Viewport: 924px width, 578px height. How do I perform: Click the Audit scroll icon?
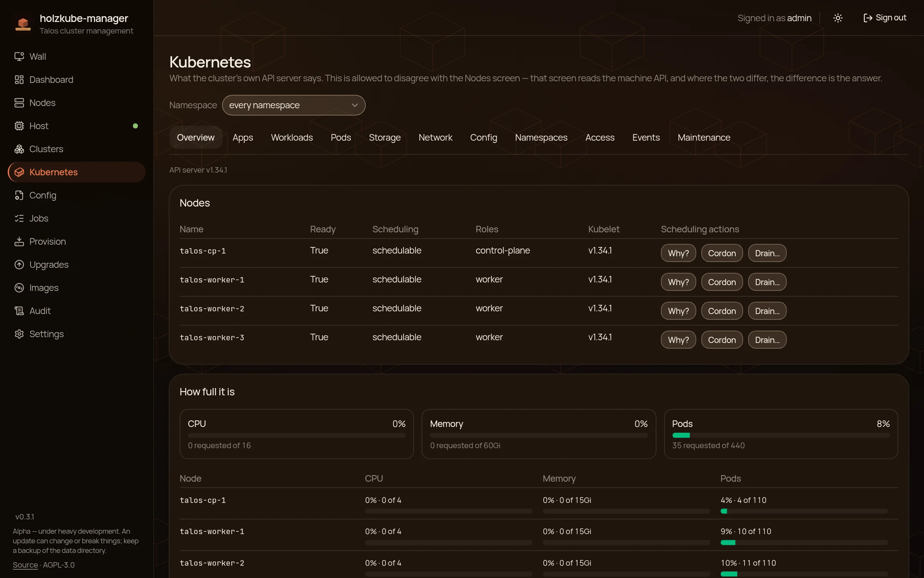click(x=19, y=311)
